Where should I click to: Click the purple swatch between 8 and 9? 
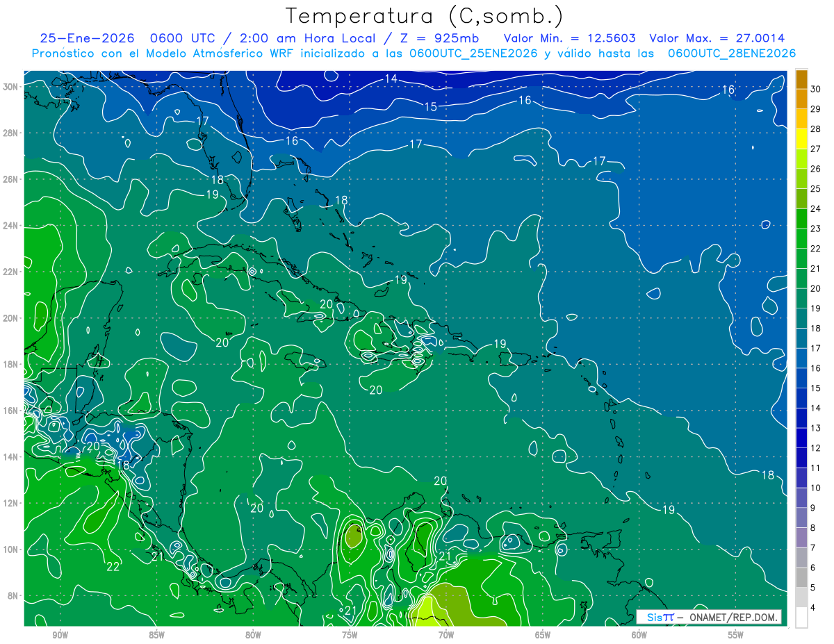801,518
